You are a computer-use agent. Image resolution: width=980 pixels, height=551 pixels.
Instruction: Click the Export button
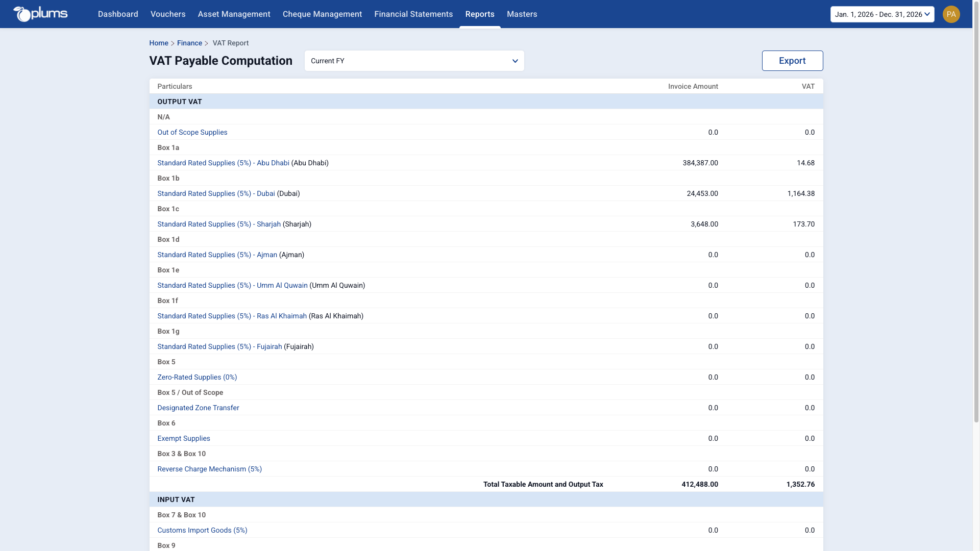coord(792,61)
